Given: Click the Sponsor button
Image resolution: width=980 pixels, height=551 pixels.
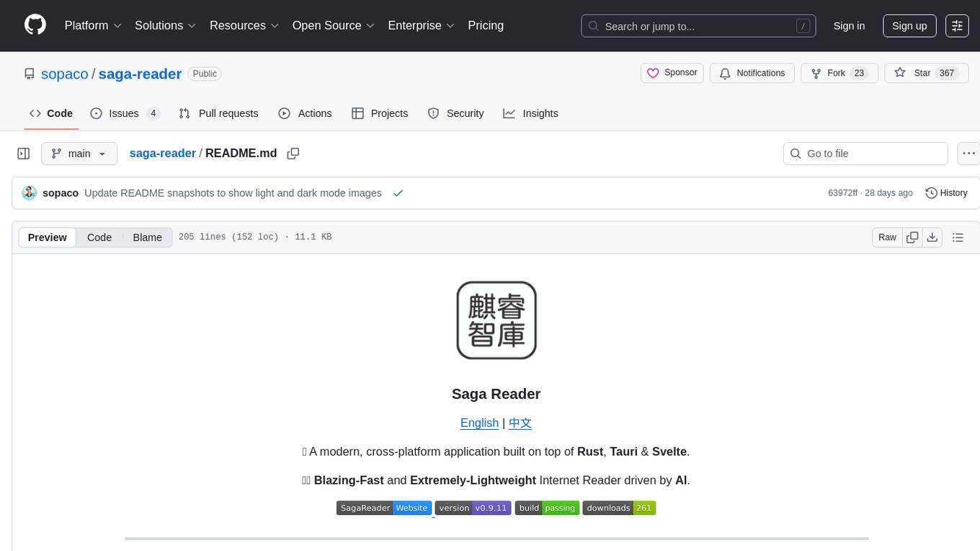Looking at the screenshot, I should [x=672, y=73].
